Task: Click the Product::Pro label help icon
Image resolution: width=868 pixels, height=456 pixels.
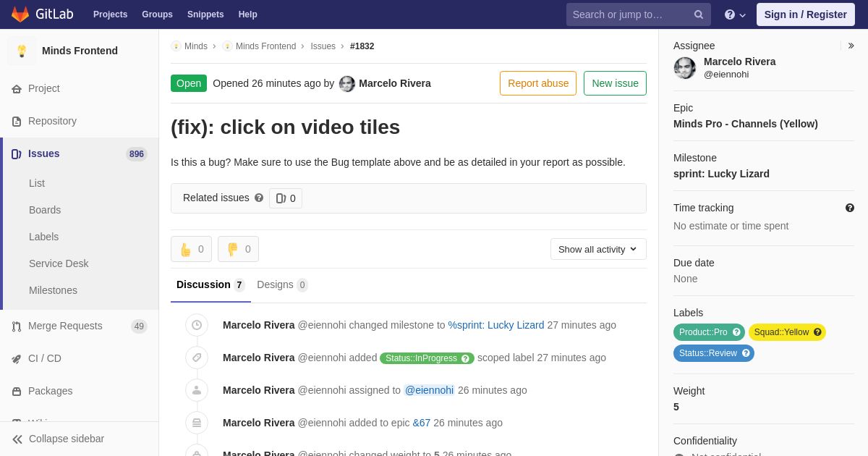Action: click(736, 332)
